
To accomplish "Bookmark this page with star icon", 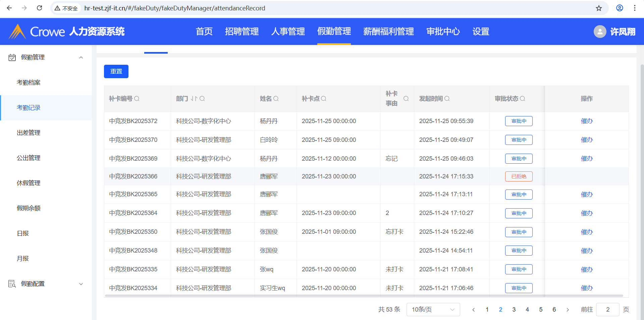I will point(599,8).
